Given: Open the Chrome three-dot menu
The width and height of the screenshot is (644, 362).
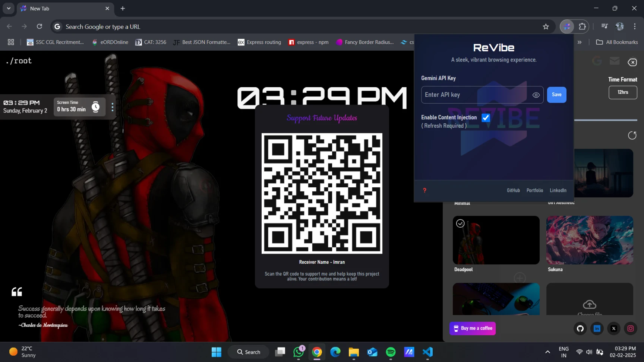Looking at the screenshot, I should click(x=635, y=26).
